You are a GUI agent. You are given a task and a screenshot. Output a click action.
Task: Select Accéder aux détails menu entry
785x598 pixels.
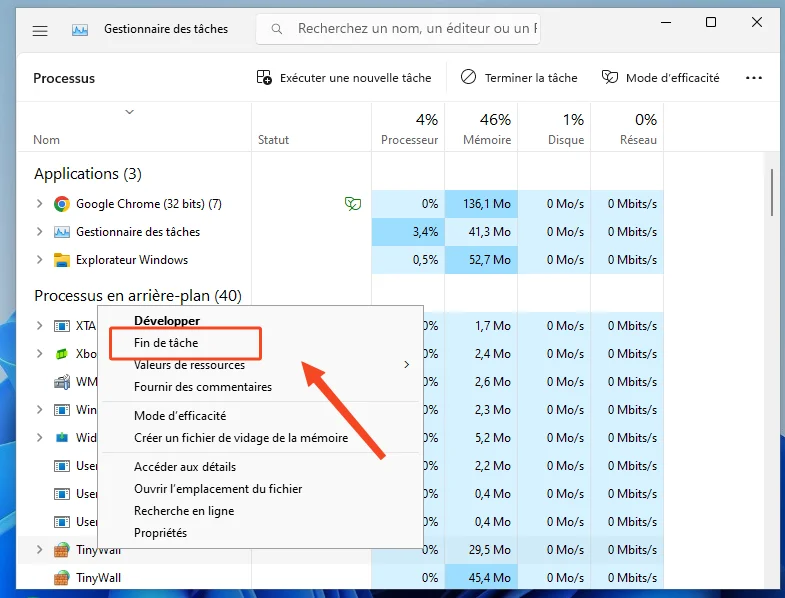[185, 466]
